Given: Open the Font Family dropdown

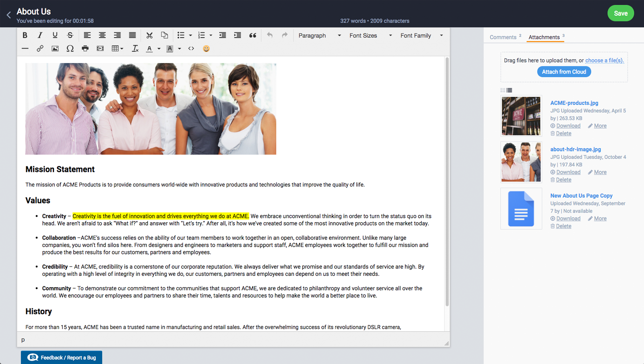Looking at the screenshot, I should 421,35.
